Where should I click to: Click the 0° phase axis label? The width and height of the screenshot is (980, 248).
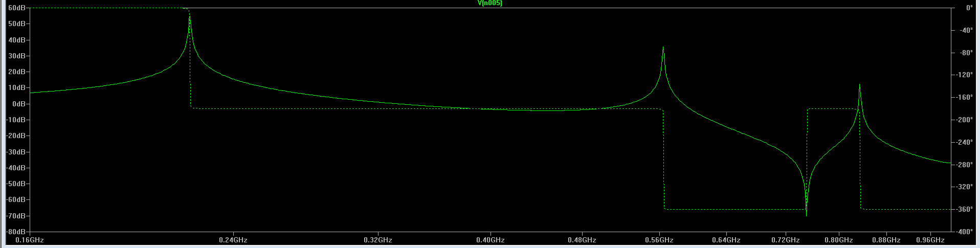click(969, 8)
